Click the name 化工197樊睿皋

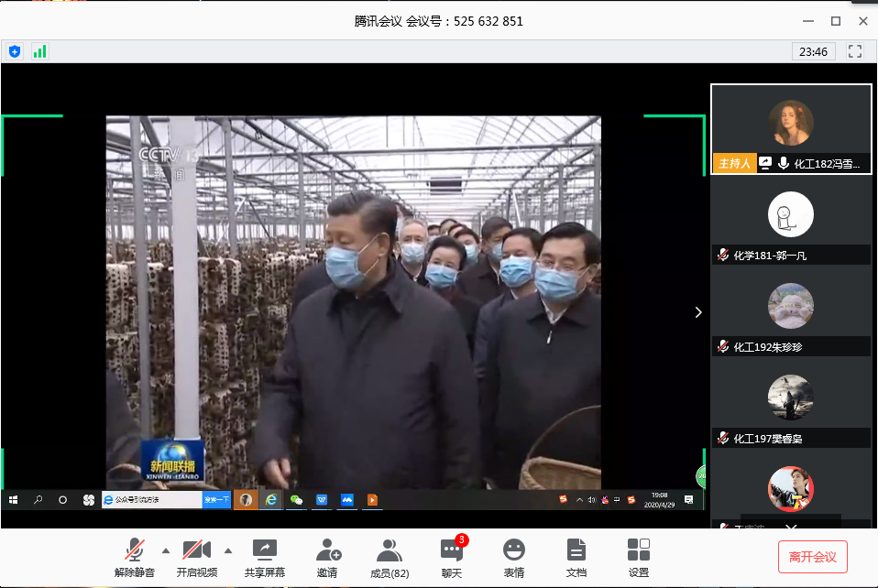click(x=768, y=439)
